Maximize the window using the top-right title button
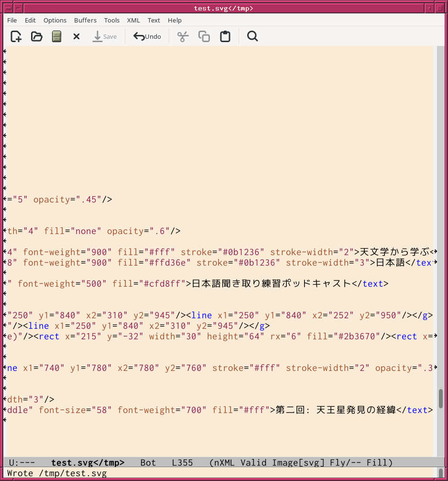Screen dimensions: 448x481 [x=440, y=8]
